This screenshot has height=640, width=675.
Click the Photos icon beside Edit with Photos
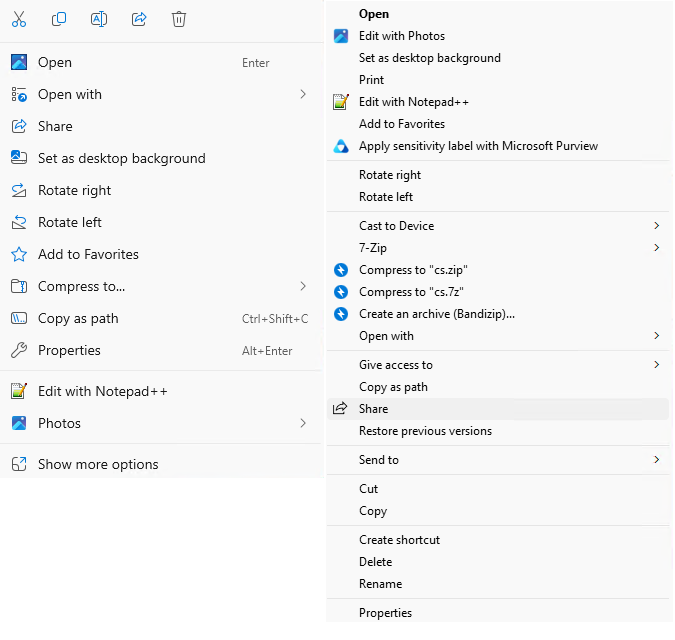coord(341,36)
